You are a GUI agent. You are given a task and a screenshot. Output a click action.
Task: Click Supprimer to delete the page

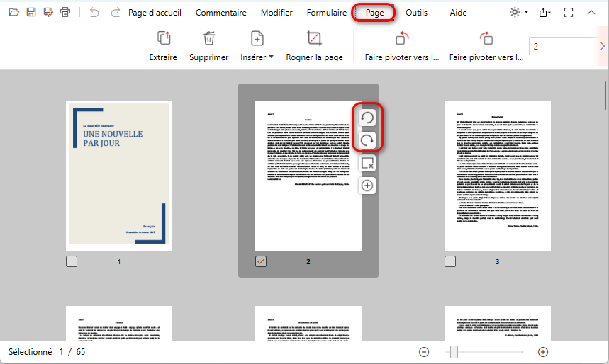[x=208, y=46]
